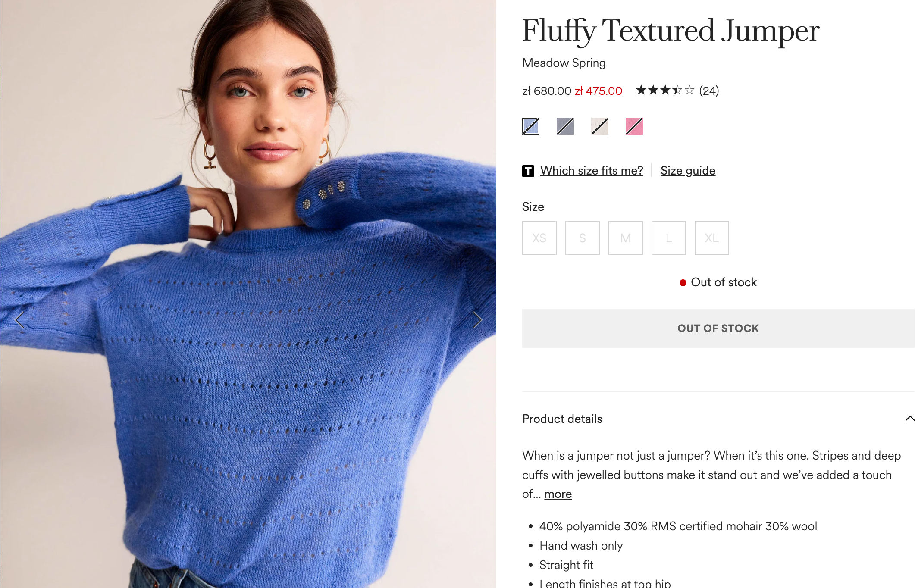Screen dimensions: 915x588
Task: Select size S
Action: pos(583,238)
